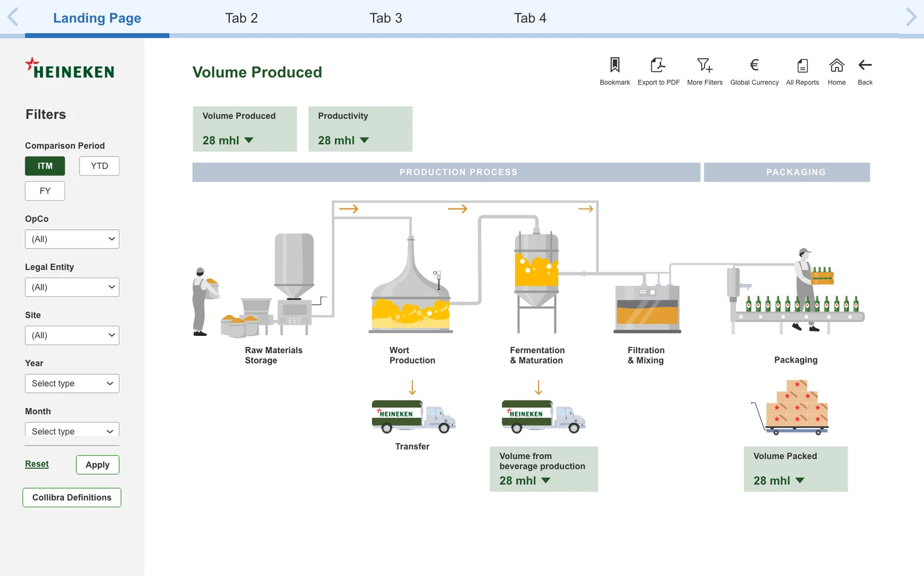Viewport: 924px width, 576px height.
Task: Open the Legal Entity dropdown
Action: (72, 287)
